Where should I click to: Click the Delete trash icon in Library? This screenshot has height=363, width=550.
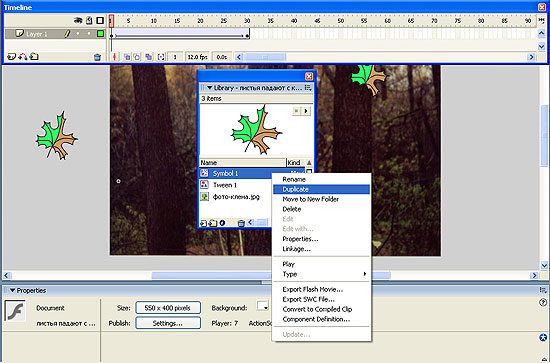[x=241, y=223]
